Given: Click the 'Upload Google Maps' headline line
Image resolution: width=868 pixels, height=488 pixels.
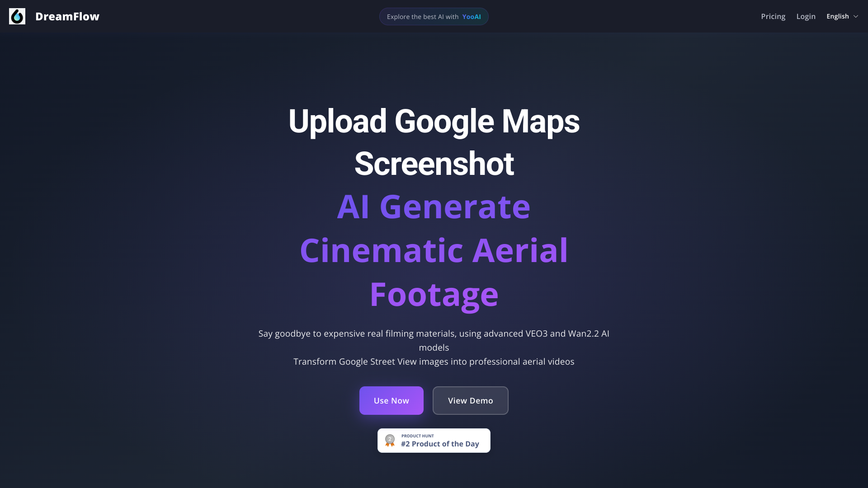Looking at the screenshot, I should [434, 122].
